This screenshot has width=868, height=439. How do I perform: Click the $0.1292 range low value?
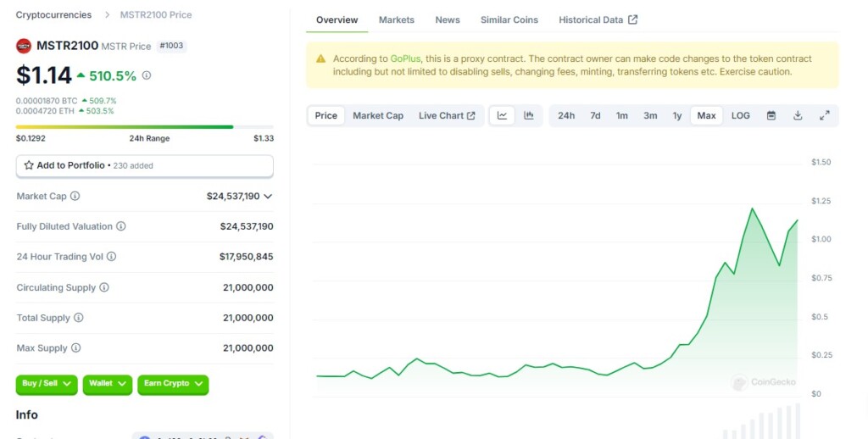click(31, 138)
